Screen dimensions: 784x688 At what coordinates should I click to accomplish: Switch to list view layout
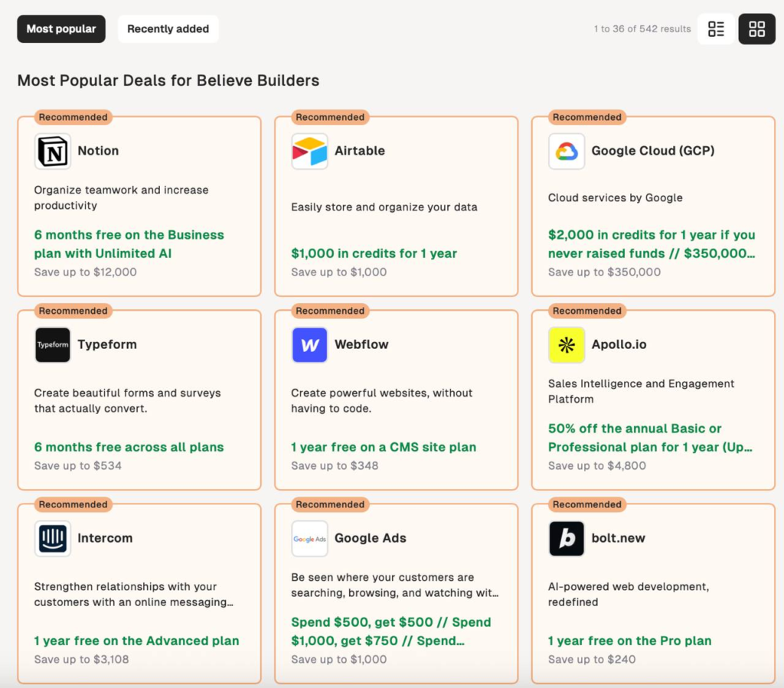coord(716,29)
